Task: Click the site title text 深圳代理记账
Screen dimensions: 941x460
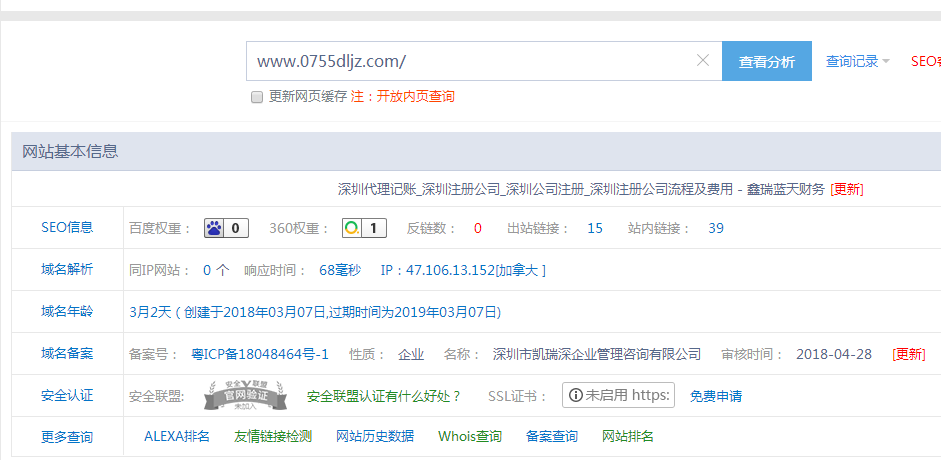Action: (377, 190)
